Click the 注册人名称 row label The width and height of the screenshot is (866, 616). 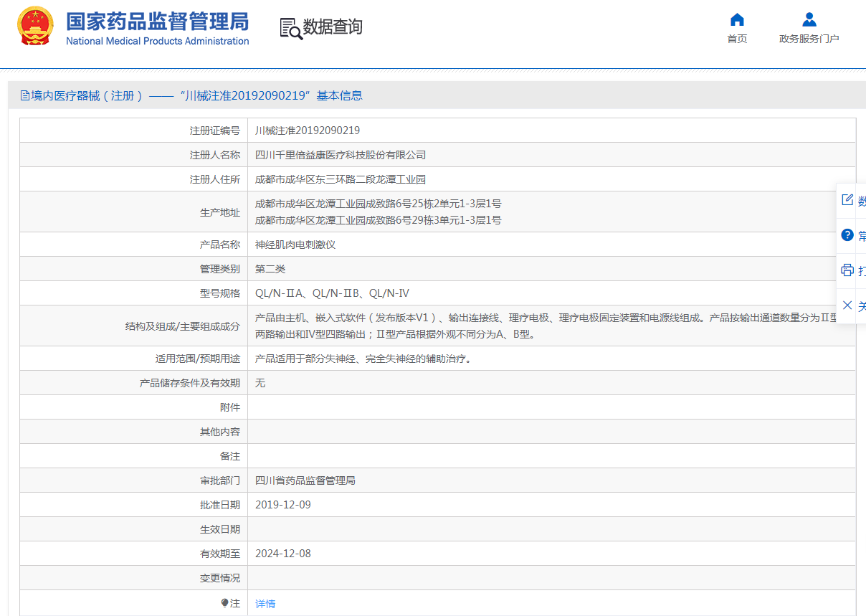point(215,155)
